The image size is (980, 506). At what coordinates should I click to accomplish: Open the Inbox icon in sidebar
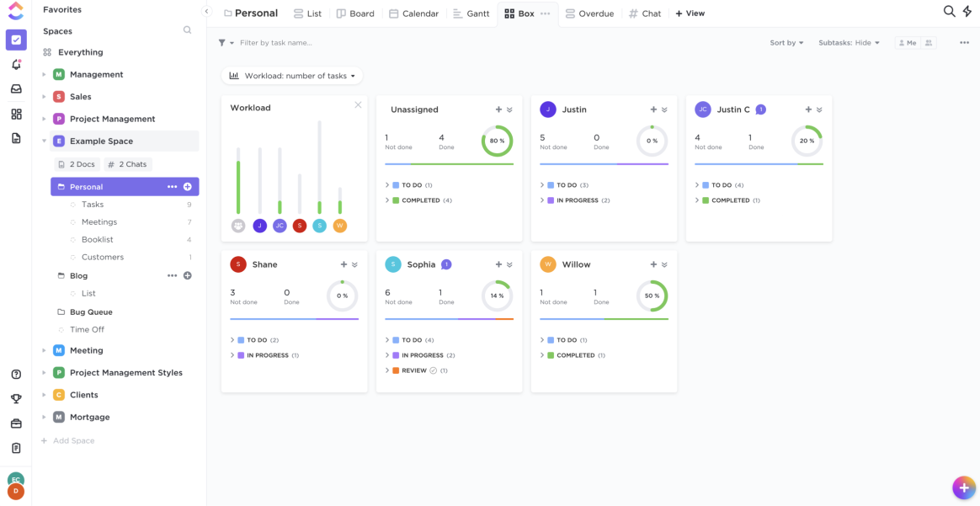tap(16, 89)
